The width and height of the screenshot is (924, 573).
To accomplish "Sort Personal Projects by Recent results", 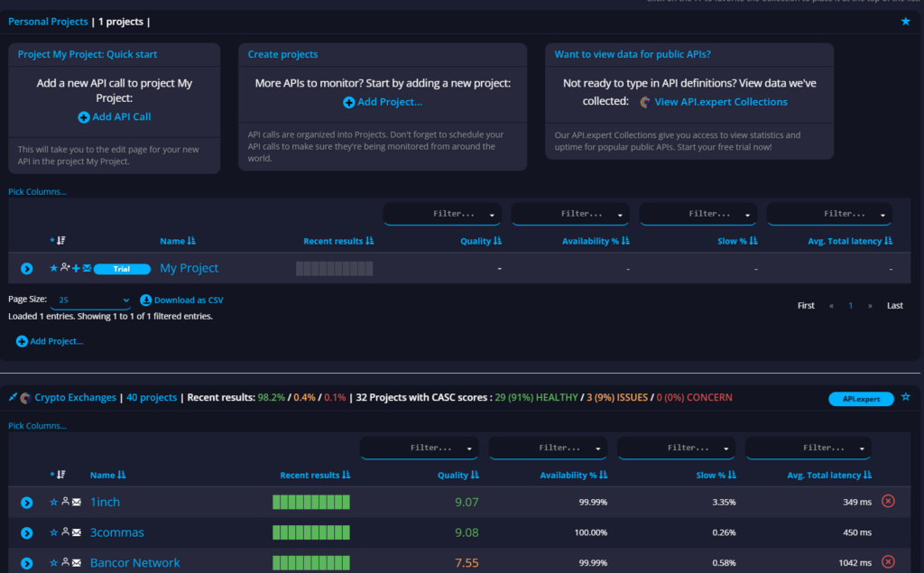I will click(338, 241).
